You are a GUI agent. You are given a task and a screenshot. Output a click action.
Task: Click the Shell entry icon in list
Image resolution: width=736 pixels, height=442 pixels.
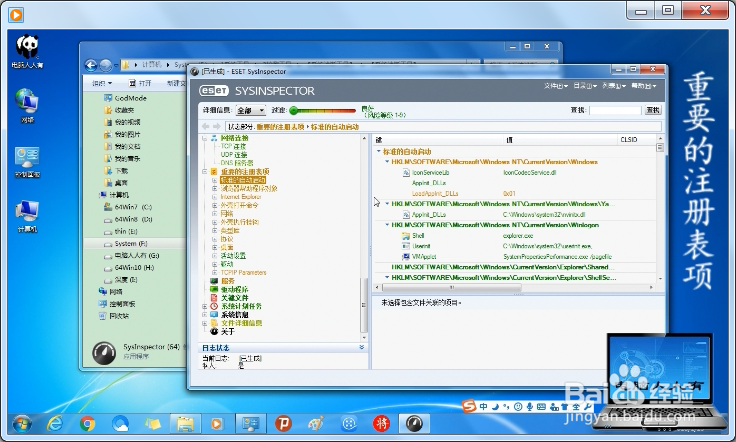pos(406,236)
